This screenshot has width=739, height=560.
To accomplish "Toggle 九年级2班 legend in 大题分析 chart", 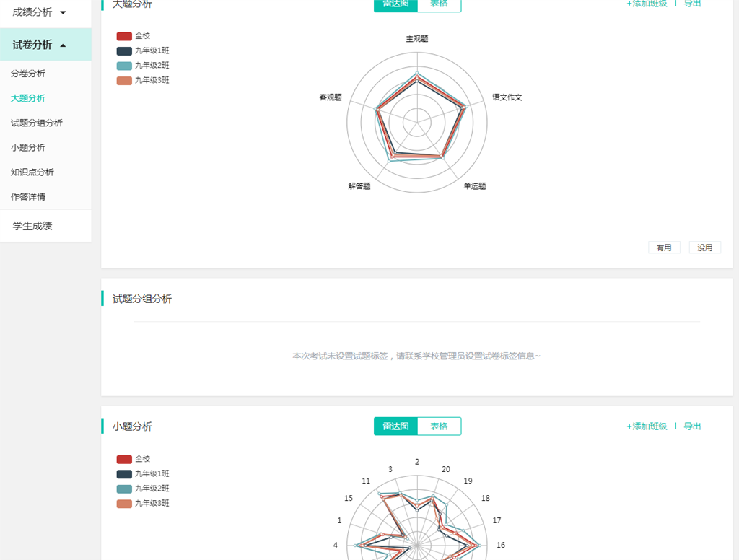I will [x=143, y=66].
